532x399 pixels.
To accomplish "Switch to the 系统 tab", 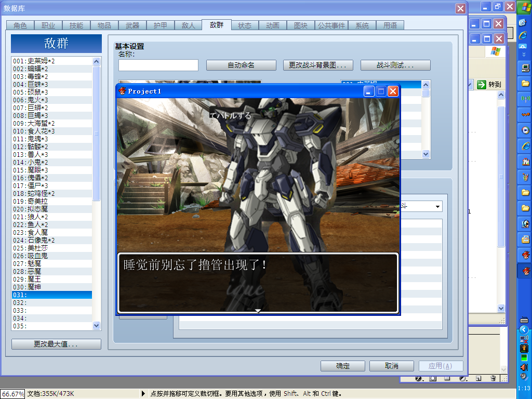I will [362, 25].
